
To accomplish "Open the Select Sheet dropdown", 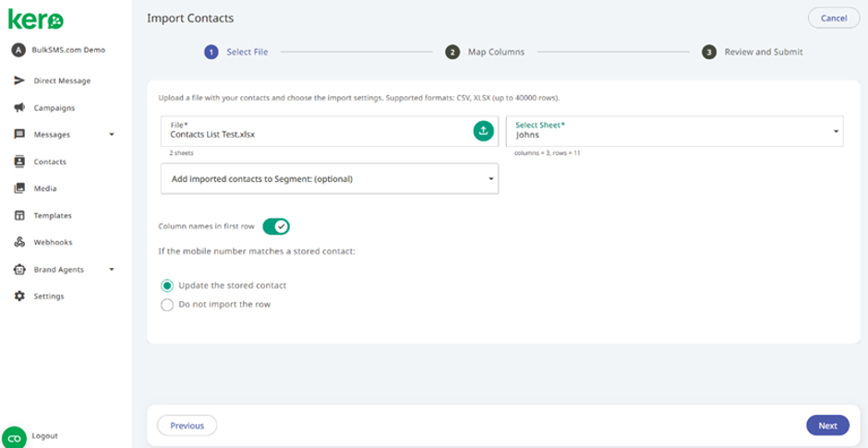I will coord(675,131).
